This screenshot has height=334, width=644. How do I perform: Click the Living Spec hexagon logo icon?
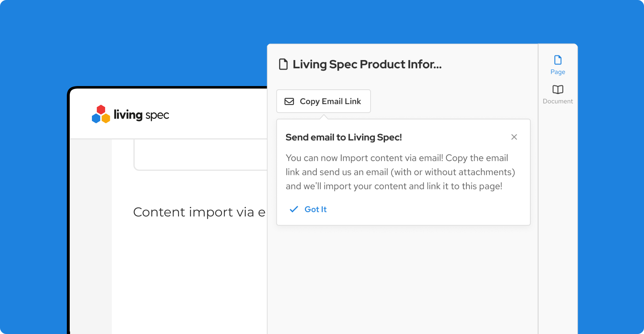(x=101, y=114)
